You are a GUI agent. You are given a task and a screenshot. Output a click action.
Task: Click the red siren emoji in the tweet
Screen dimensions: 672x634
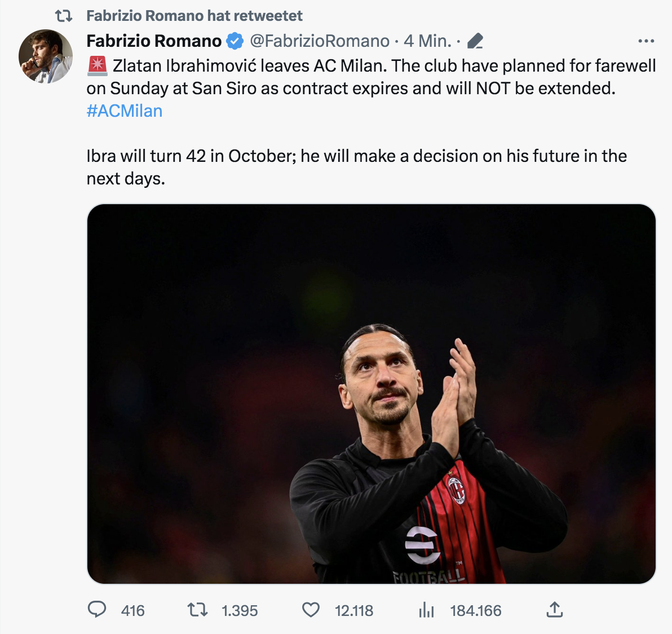point(98,66)
